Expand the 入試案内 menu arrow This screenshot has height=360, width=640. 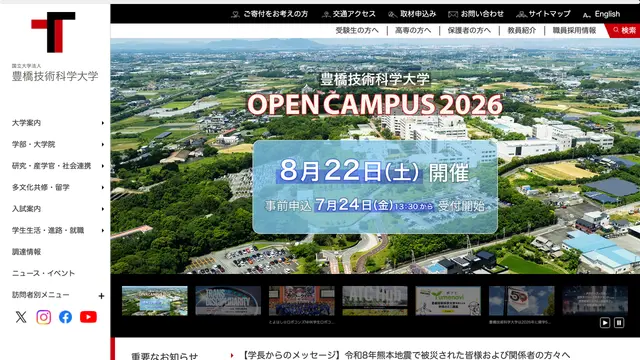pyautogui.click(x=102, y=209)
